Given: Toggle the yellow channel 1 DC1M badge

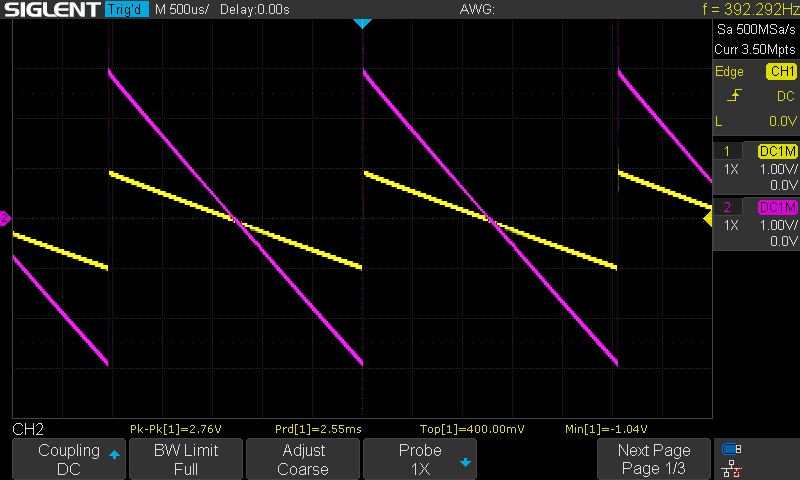Looking at the screenshot, I should [777, 151].
